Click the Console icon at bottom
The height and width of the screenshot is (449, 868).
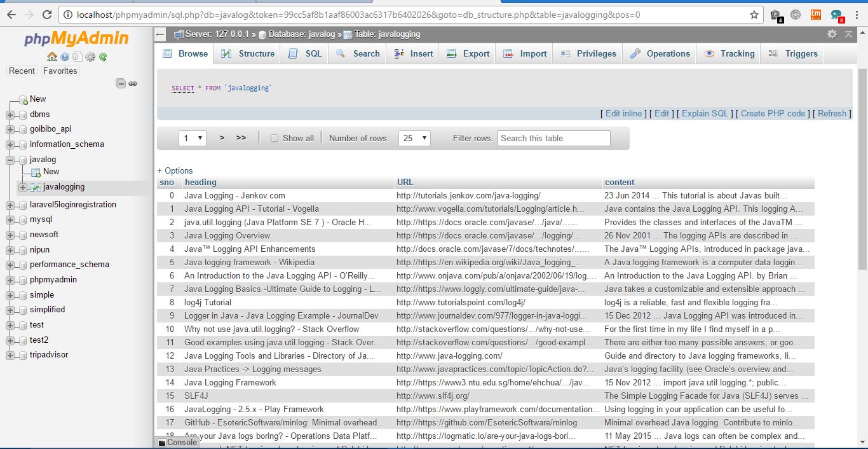[x=162, y=443]
